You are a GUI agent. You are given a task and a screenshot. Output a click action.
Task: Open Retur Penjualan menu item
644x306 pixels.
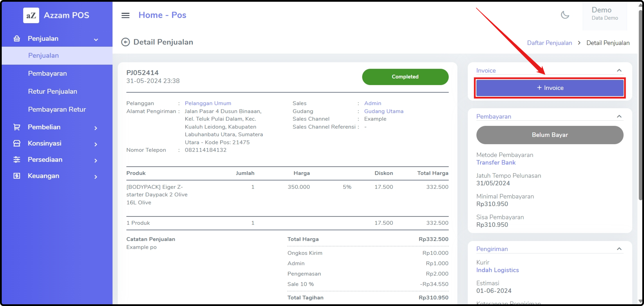point(52,91)
